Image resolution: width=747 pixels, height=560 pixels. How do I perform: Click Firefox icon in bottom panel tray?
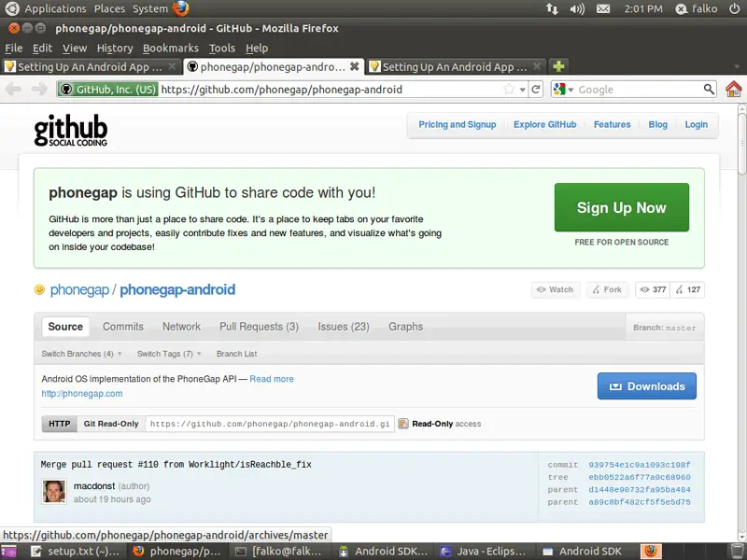click(x=651, y=552)
